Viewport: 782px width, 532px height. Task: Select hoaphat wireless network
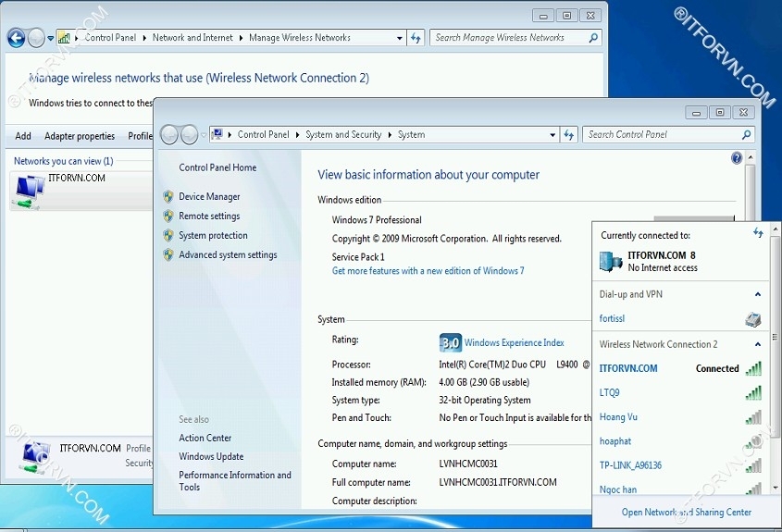pos(681,441)
